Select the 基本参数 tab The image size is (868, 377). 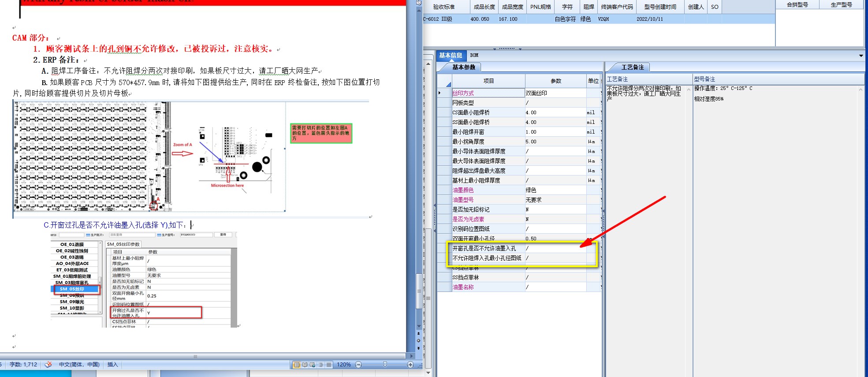pos(464,67)
